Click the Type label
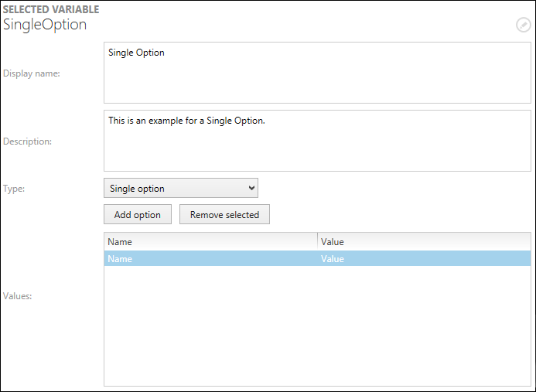 [14, 188]
